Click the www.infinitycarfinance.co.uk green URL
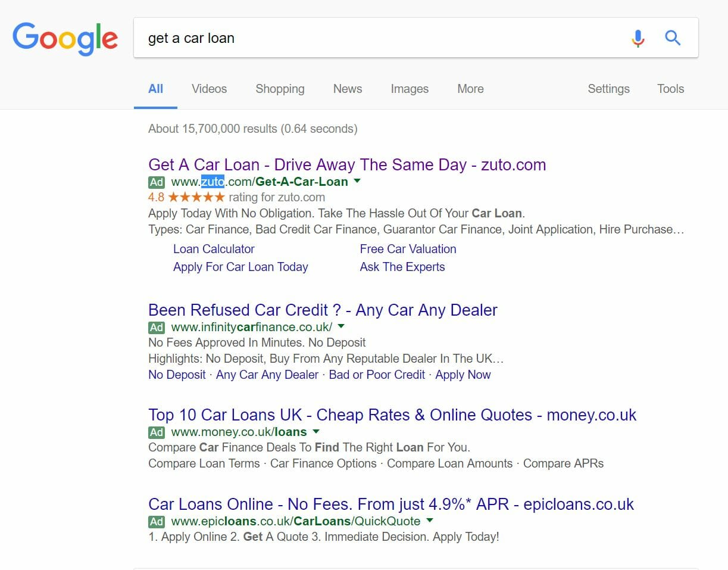 click(x=252, y=327)
